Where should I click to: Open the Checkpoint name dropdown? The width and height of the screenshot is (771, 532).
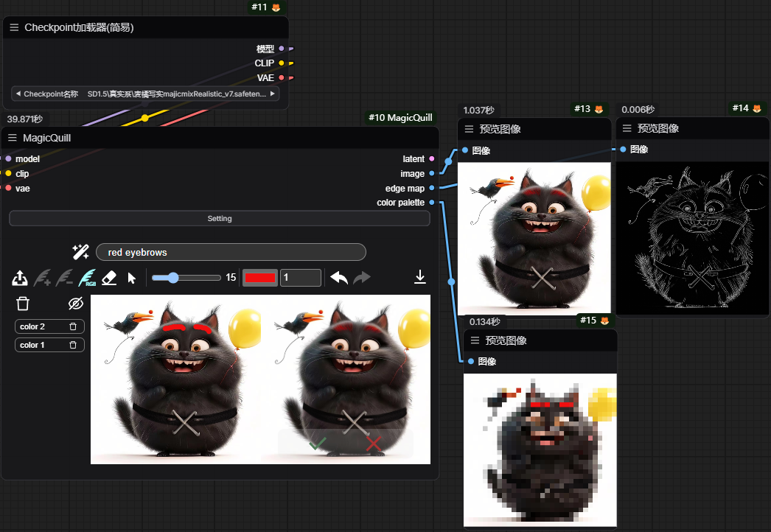pos(145,94)
